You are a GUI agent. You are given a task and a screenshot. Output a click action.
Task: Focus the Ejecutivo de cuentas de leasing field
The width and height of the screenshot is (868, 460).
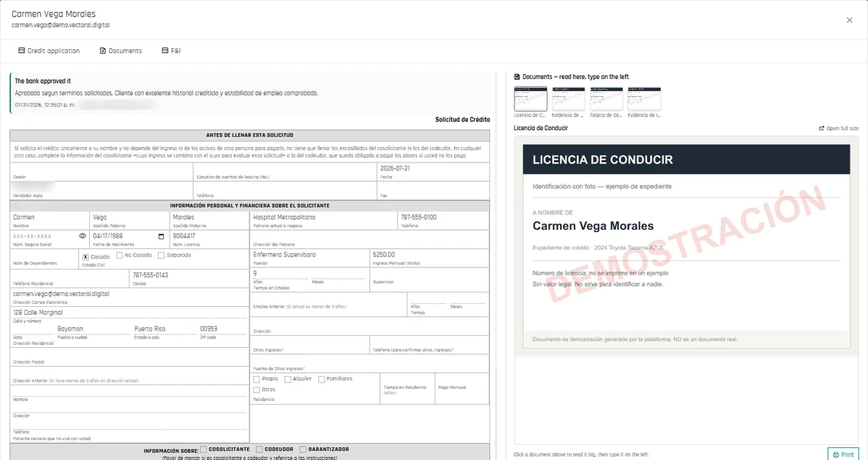coord(285,169)
